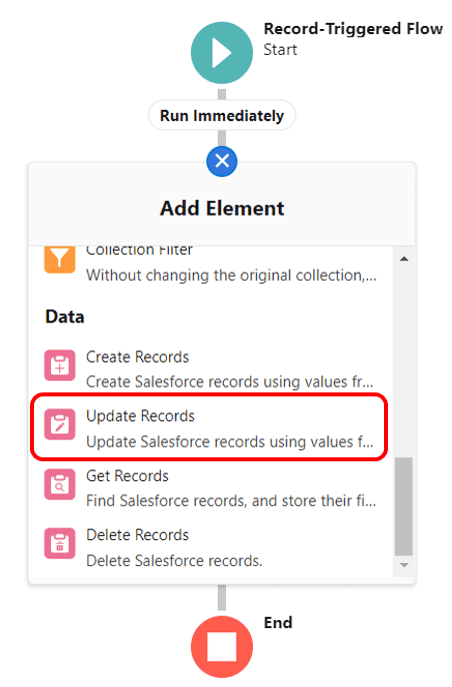Viewport: 452px width, 687px height.
Task: Click the Get Records search icon
Action: coord(60,484)
